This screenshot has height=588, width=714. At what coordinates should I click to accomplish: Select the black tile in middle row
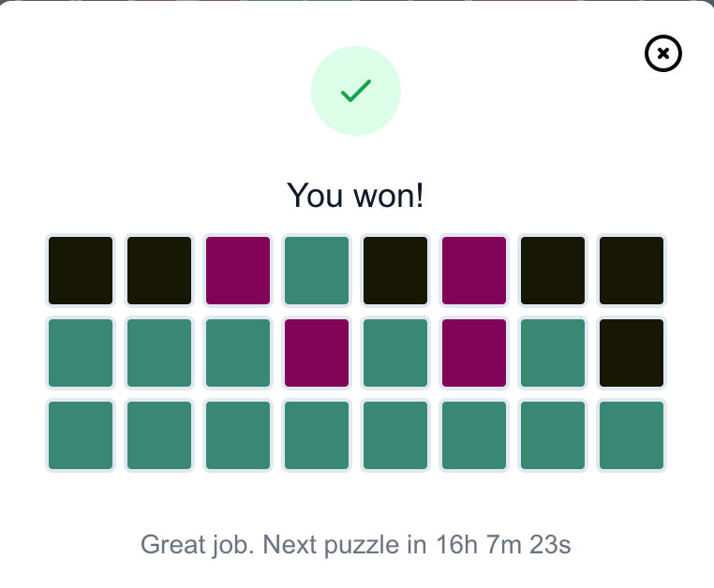point(632,353)
